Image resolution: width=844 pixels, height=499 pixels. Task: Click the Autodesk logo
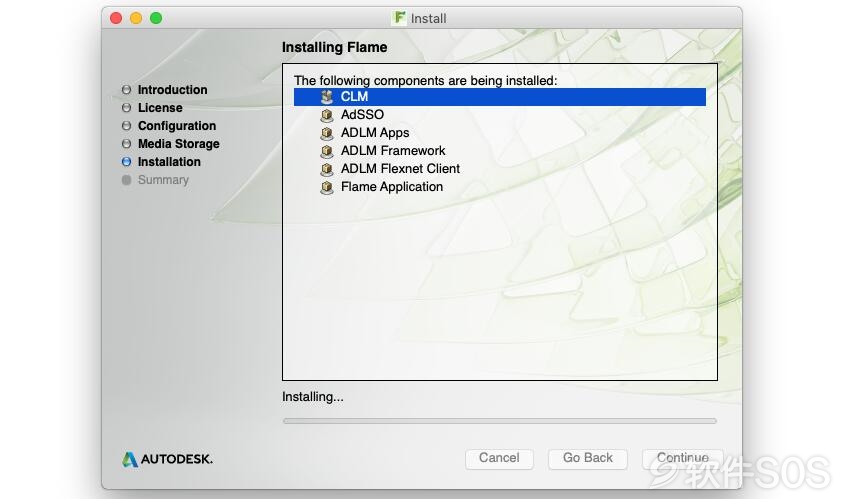(x=167, y=459)
